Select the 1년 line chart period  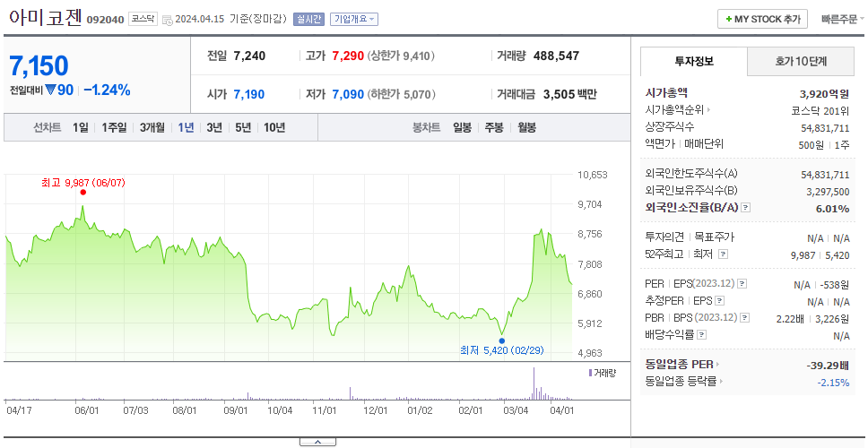(x=186, y=128)
